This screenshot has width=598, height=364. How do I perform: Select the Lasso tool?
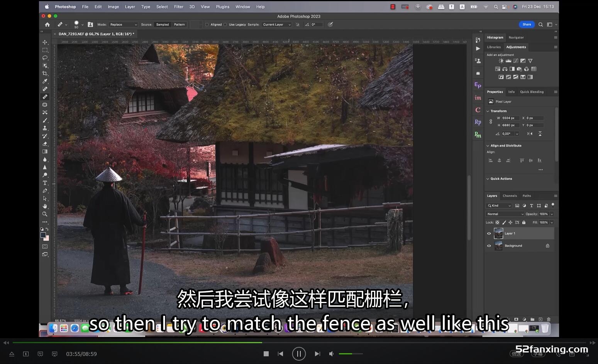click(x=45, y=58)
